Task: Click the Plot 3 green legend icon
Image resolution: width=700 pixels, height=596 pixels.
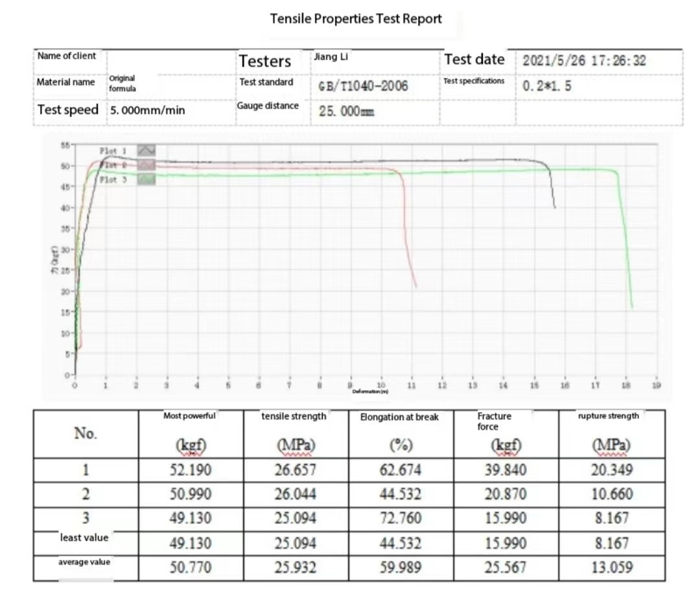Action: (148, 179)
